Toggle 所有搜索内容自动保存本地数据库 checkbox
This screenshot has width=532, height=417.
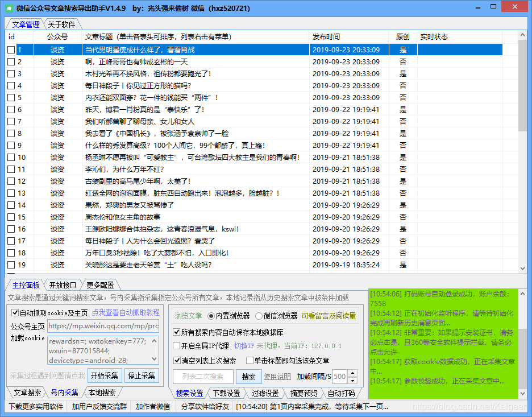(176, 332)
